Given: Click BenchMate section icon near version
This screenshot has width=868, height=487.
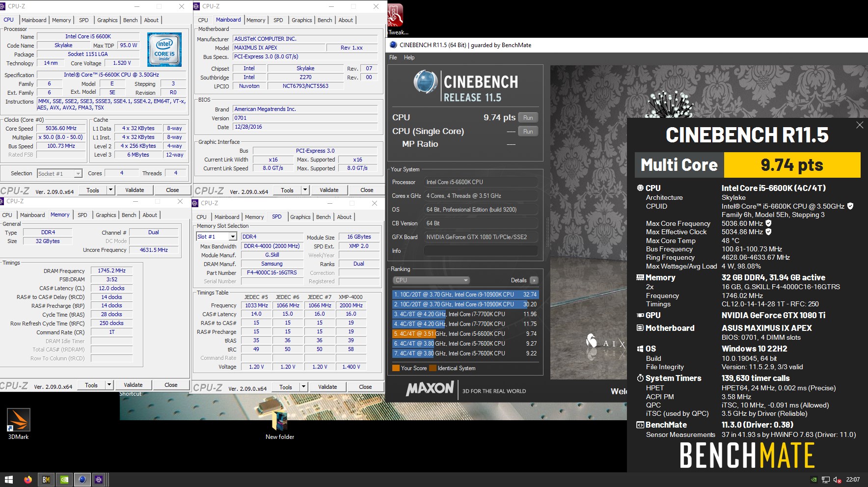Looking at the screenshot, I should tap(640, 425).
